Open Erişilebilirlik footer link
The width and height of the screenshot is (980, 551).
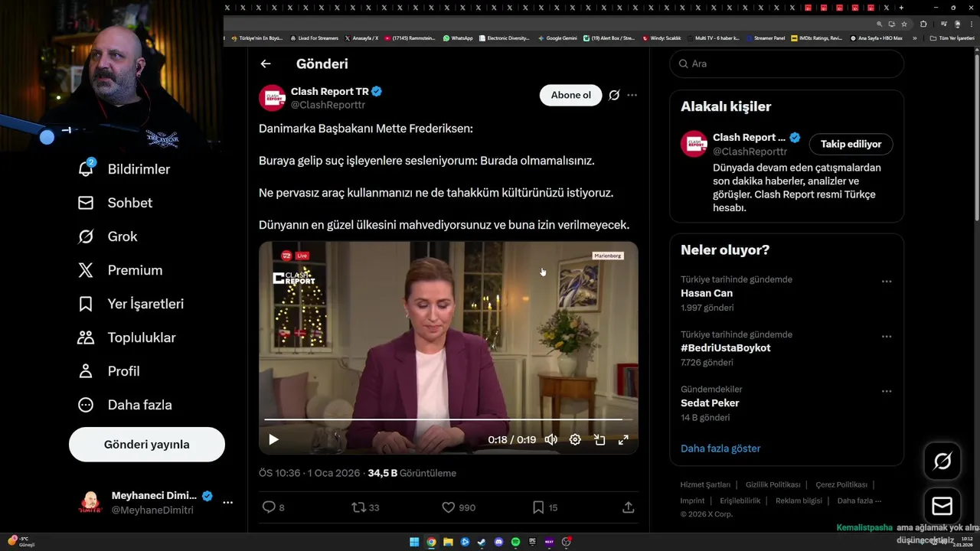740,500
